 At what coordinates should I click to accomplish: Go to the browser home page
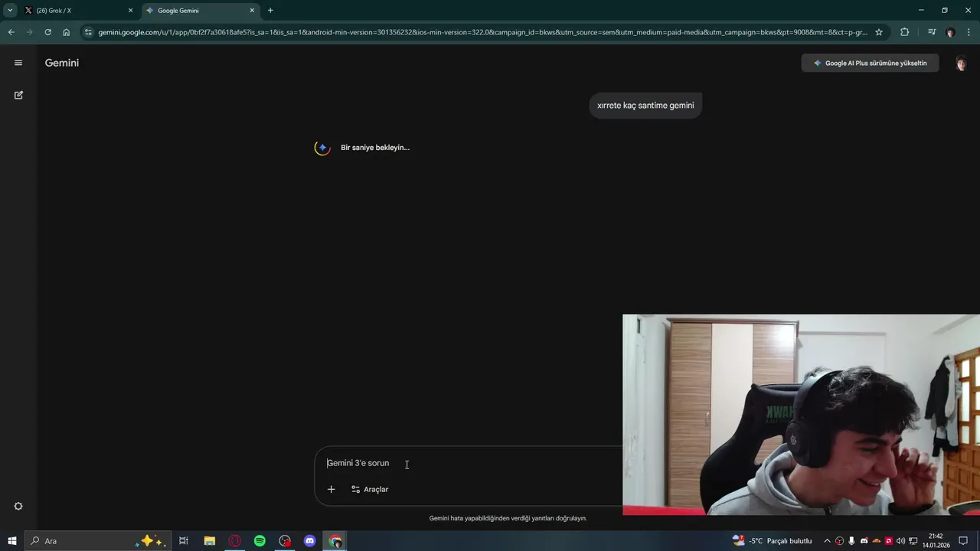click(x=66, y=32)
